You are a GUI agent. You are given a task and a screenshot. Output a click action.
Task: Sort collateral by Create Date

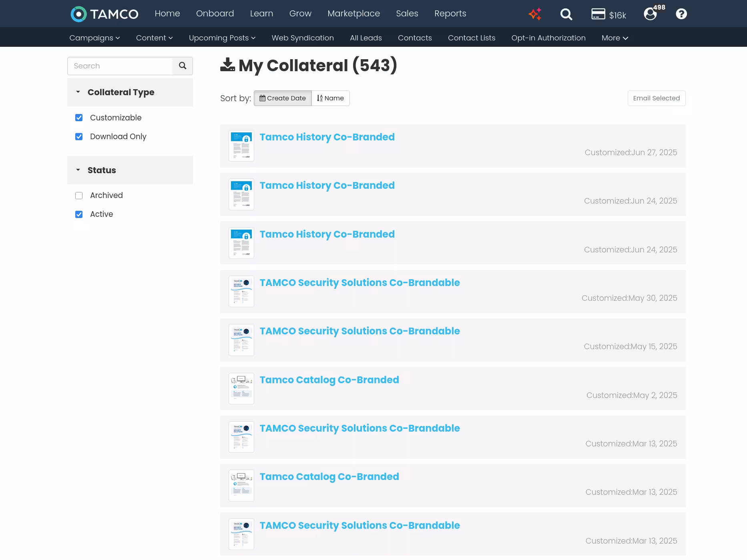283,98
